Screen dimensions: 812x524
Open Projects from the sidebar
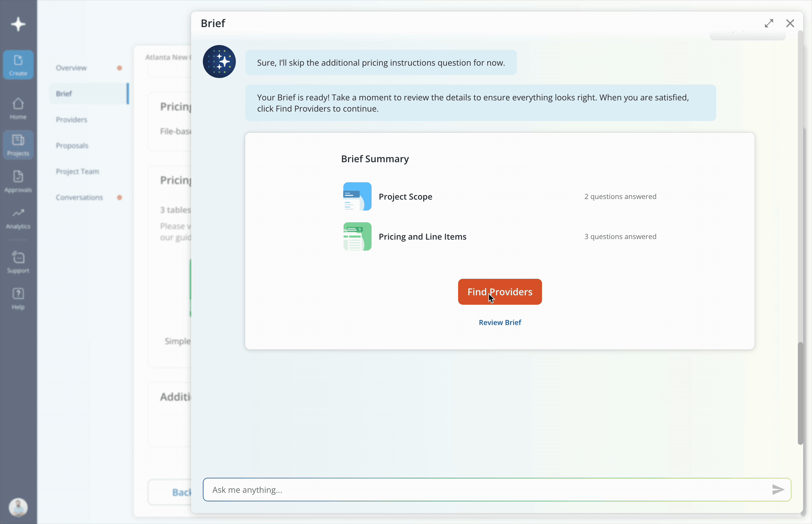click(18, 145)
